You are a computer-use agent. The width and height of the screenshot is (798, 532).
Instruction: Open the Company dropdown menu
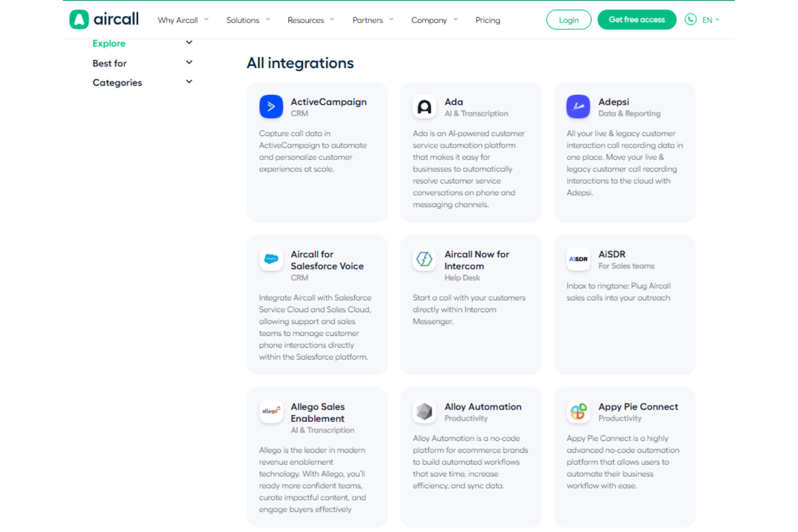(x=435, y=20)
